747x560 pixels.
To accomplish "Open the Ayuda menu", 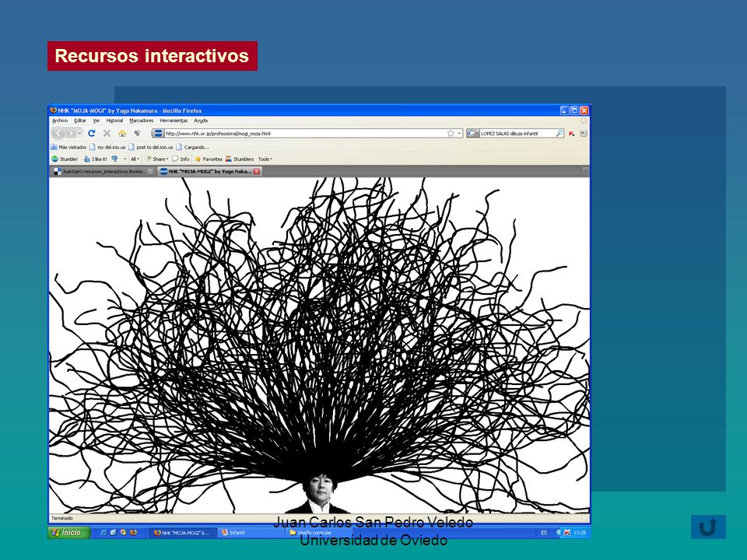I will point(201,121).
